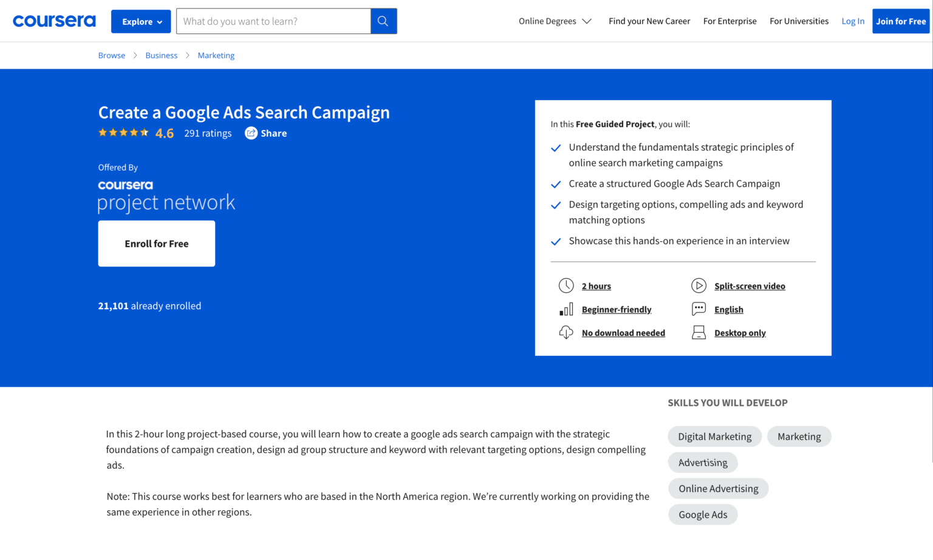Go to For Enterprise
Screen dimensions: 933x560
pyautogui.click(x=730, y=21)
